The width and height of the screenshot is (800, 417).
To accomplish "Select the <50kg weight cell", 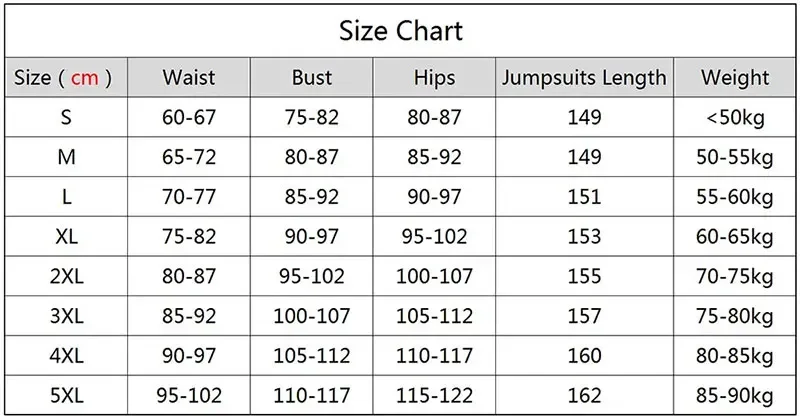I will (735, 117).
